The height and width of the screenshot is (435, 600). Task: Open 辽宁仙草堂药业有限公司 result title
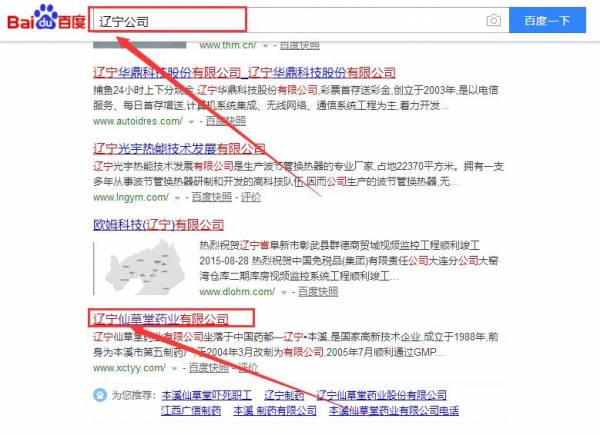click(x=161, y=319)
